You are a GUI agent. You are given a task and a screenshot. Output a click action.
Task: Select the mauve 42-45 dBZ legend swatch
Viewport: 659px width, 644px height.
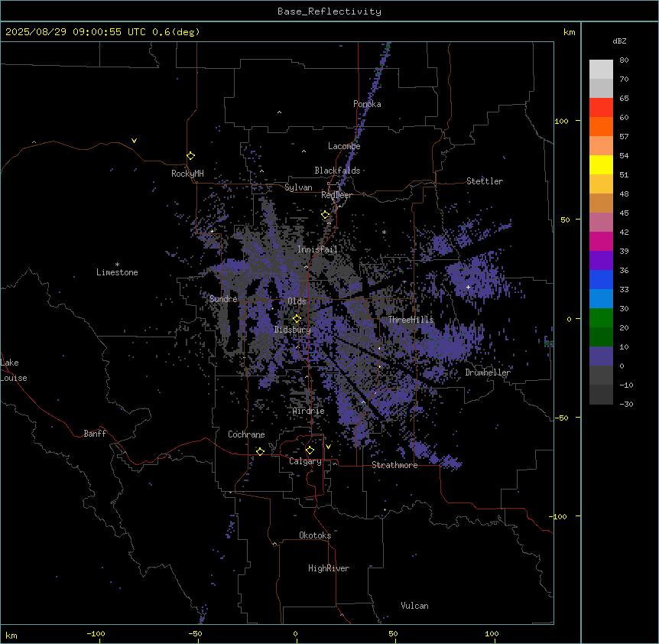click(601, 223)
